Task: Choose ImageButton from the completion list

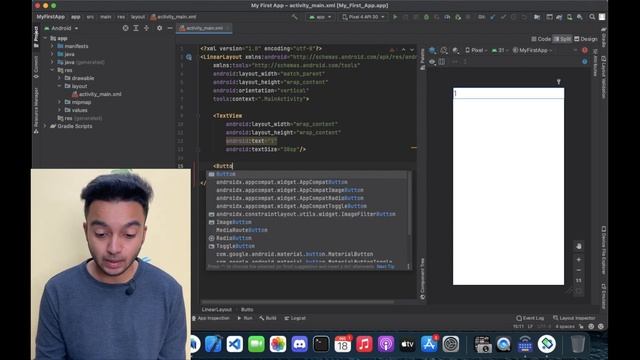Action: [x=233, y=222]
